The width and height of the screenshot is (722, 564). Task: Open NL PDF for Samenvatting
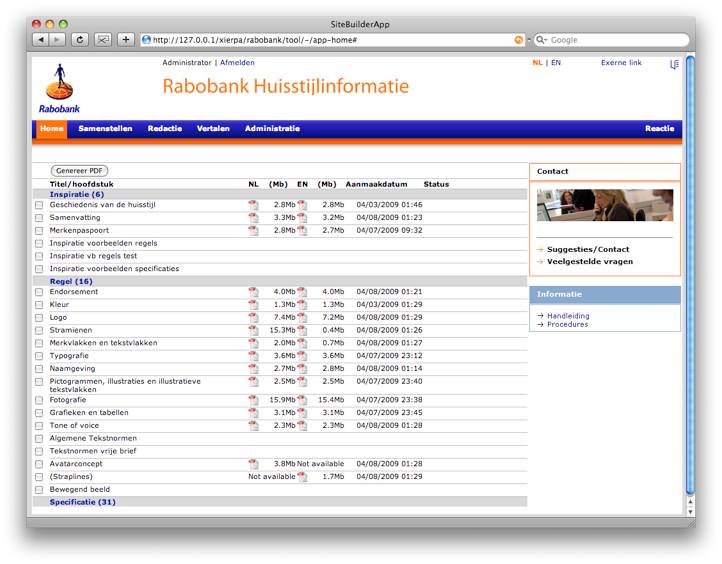click(x=253, y=218)
